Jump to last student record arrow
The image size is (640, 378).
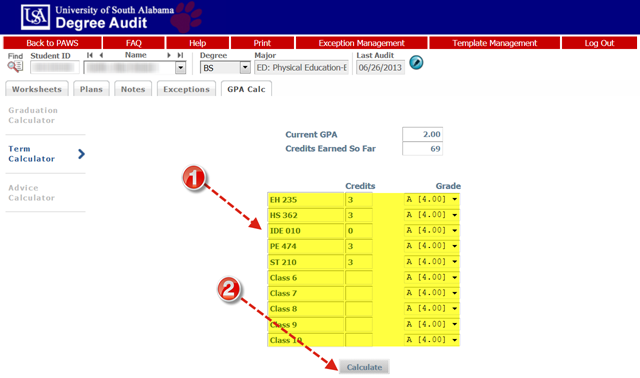click(180, 55)
